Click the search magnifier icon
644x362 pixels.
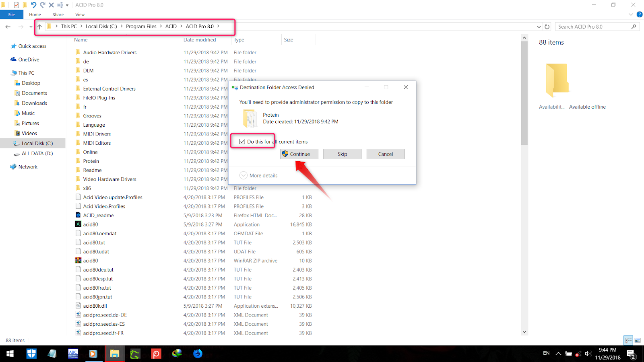[x=634, y=27]
